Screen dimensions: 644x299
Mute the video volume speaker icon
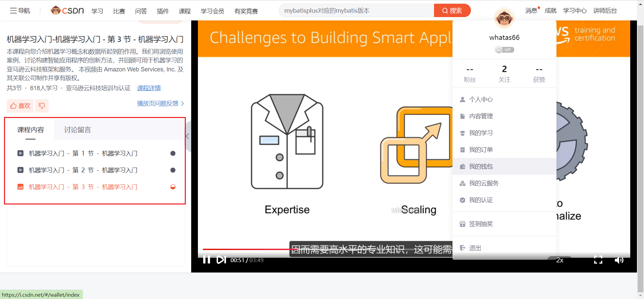point(619,260)
